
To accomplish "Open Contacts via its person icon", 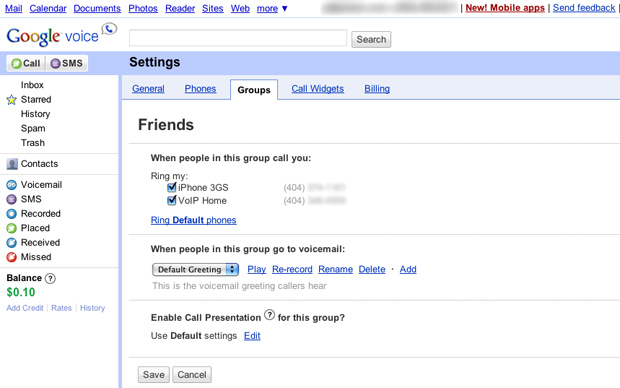I will coord(12,164).
